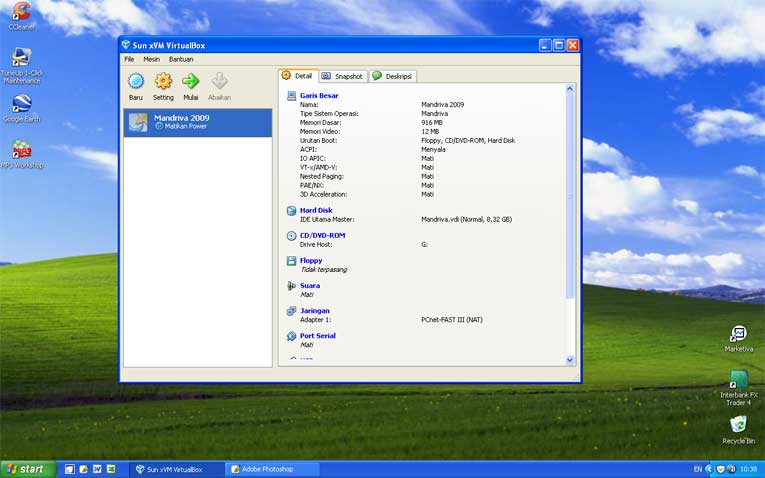This screenshot has width=765, height=478.
Task: Click the Garis Besar computer icon
Action: pos(291,96)
